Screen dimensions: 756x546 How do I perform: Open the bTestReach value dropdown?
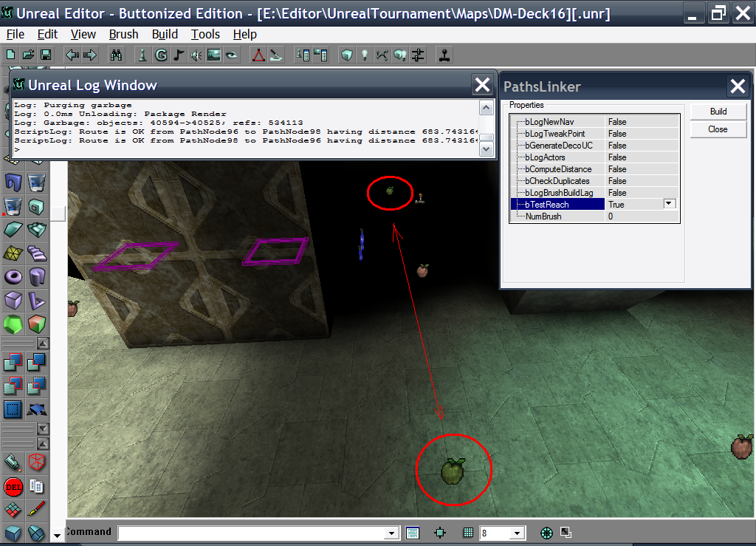tap(669, 204)
